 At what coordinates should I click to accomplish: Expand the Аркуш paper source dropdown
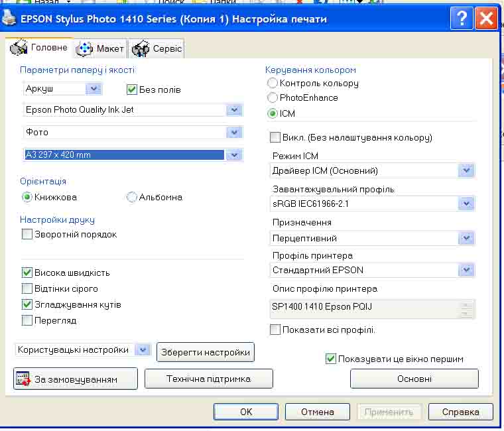coord(94,89)
